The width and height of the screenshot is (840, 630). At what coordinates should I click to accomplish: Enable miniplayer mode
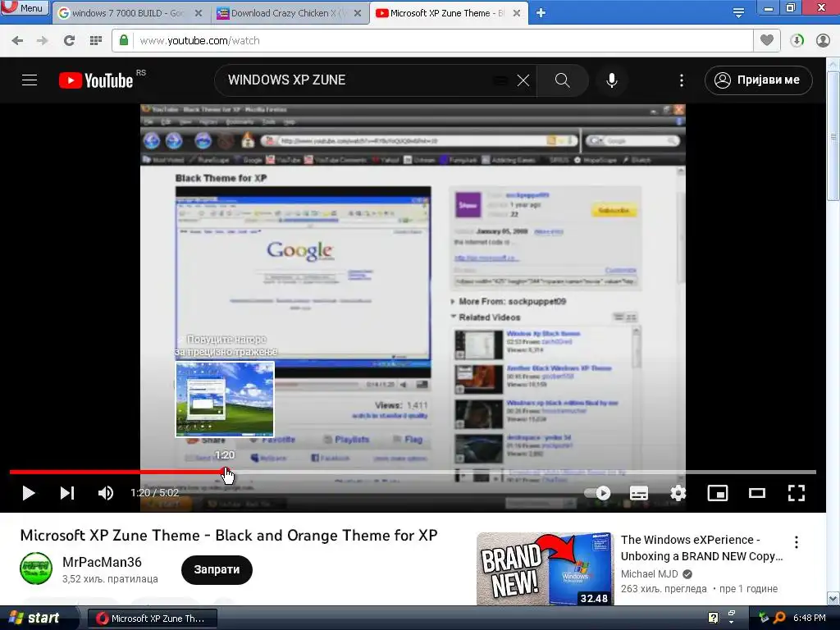tap(718, 493)
